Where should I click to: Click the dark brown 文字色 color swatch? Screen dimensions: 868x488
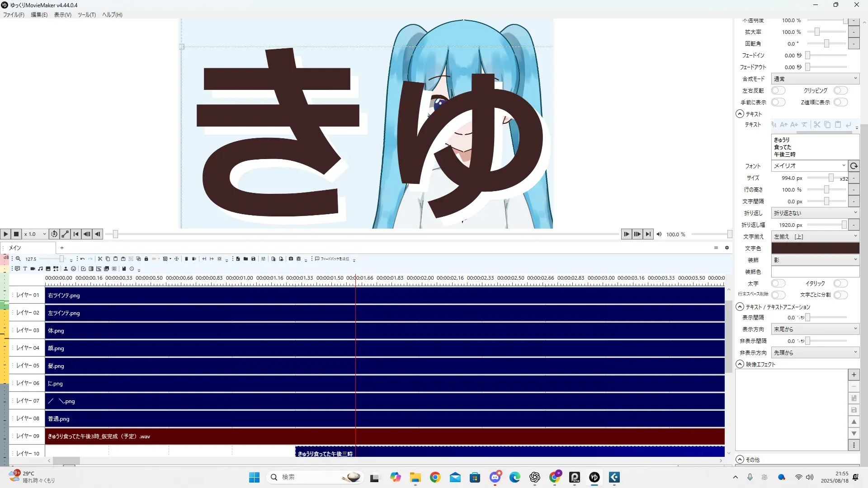tap(815, 248)
